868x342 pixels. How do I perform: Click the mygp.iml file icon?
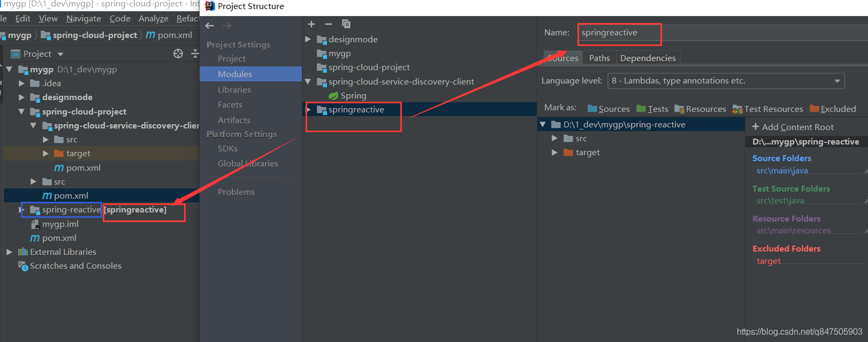35,224
